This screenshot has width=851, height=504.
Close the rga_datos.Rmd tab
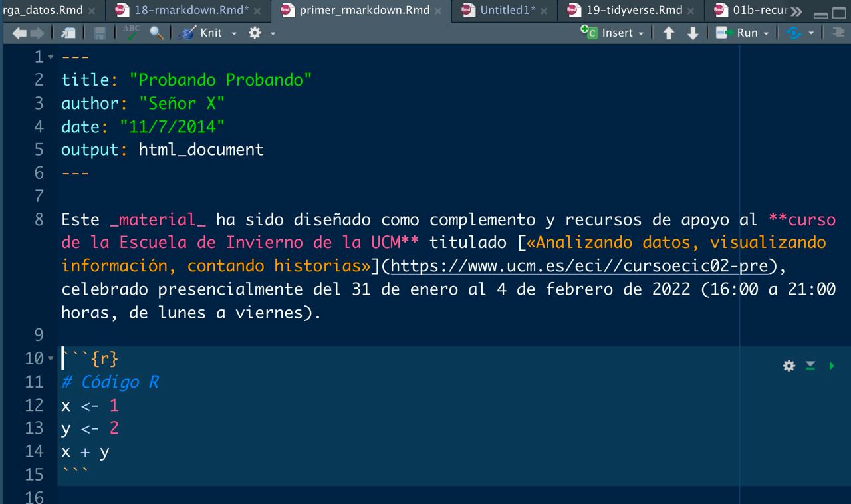pyautogui.click(x=91, y=11)
